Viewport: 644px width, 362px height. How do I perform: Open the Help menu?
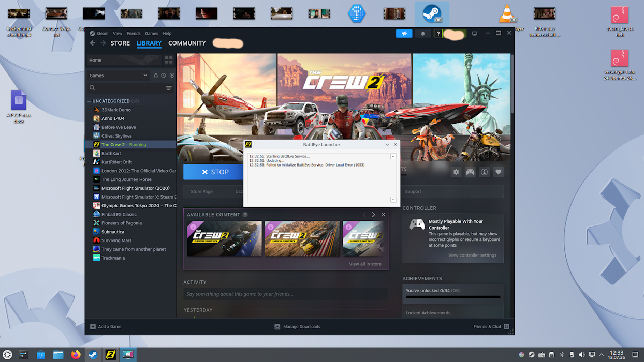167,33
